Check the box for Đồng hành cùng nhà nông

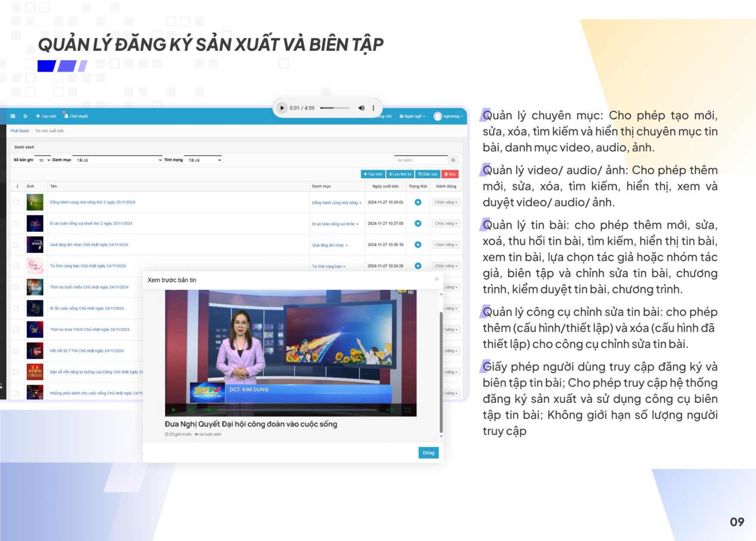(x=16, y=202)
